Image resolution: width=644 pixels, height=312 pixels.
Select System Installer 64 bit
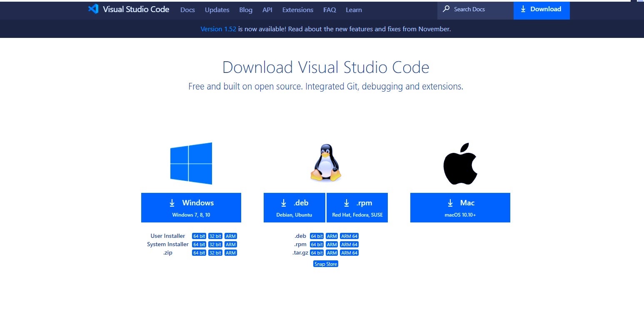click(199, 245)
